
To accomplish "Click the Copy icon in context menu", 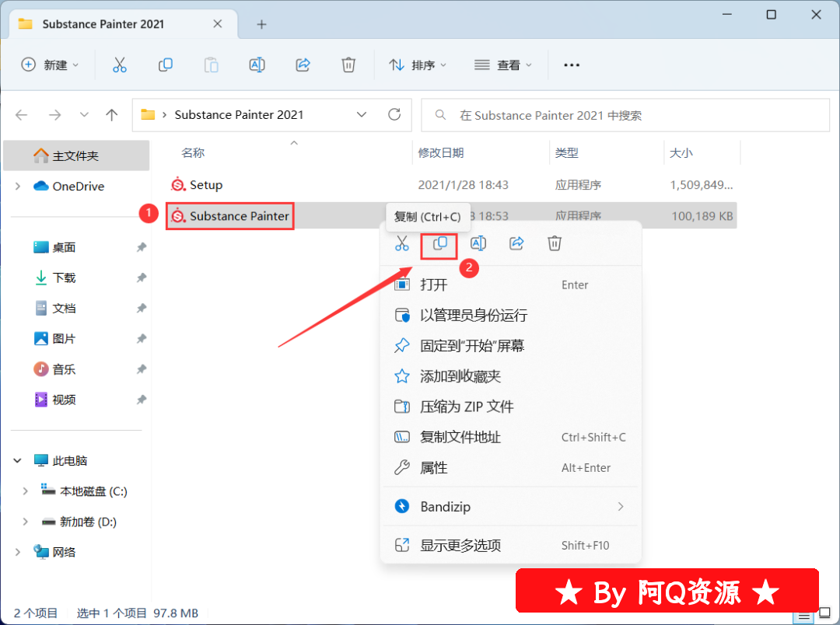I will 439,243.
